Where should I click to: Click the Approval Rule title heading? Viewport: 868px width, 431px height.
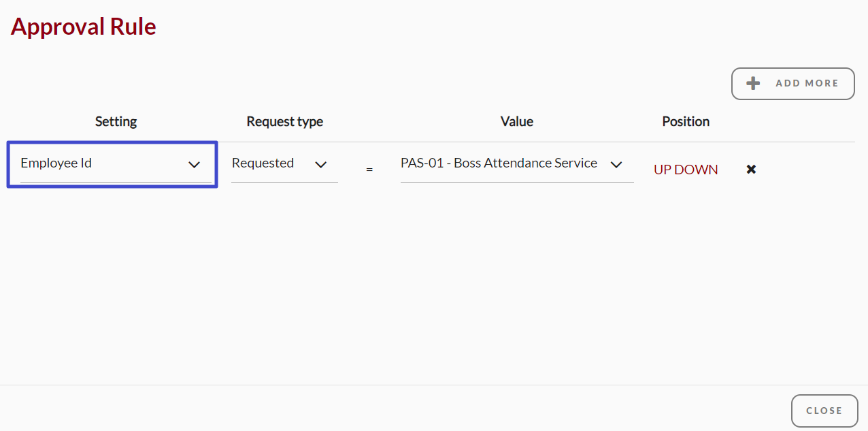click(84, 27)
